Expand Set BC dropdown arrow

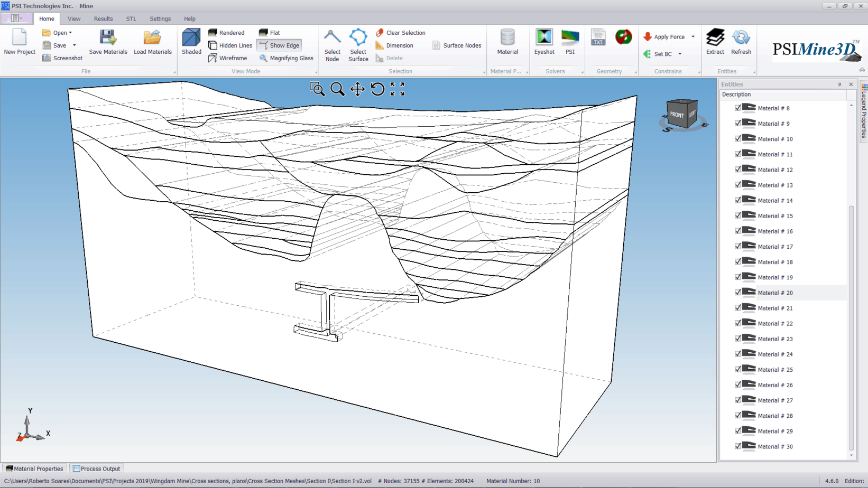click(680, 54)
